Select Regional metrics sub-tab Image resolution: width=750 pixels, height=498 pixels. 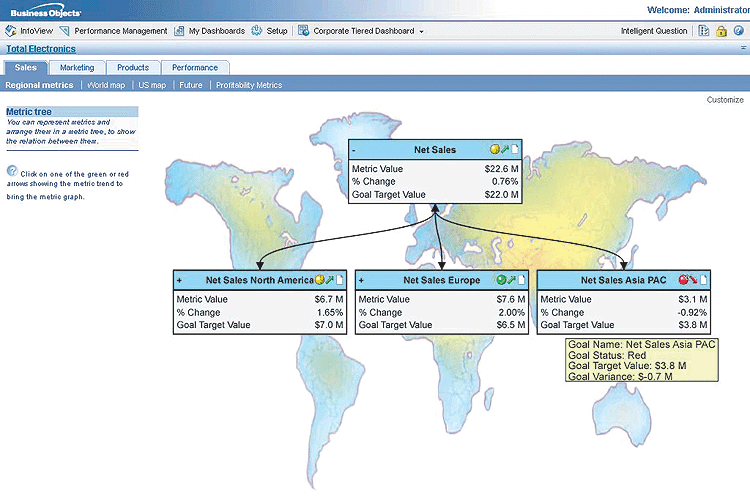pos(39,85)
